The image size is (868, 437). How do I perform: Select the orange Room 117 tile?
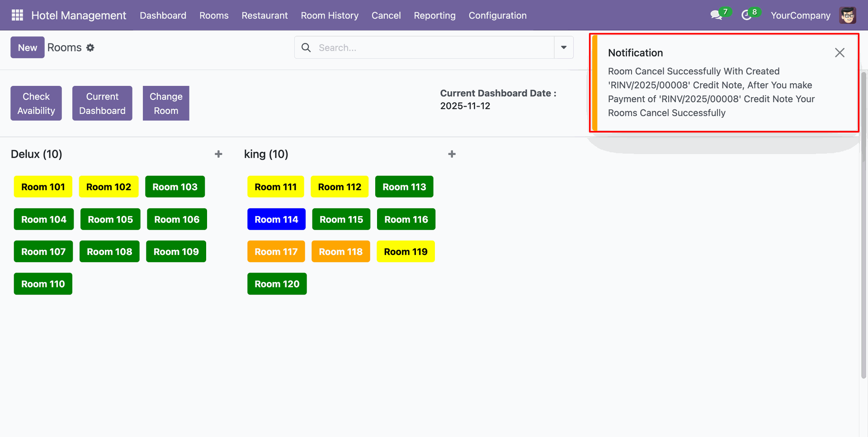tap(276, 252)
